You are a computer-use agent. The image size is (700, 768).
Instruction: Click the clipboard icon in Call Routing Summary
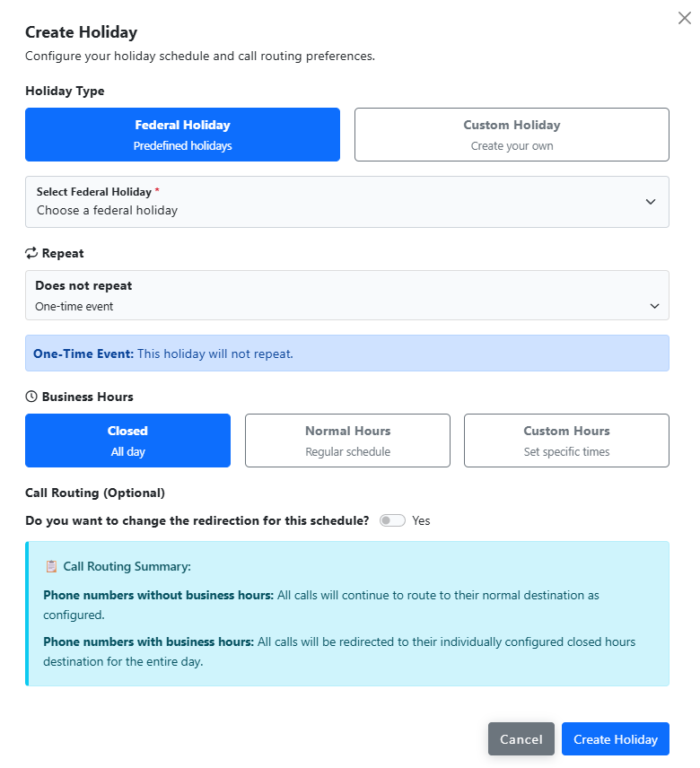pos(51,567)
